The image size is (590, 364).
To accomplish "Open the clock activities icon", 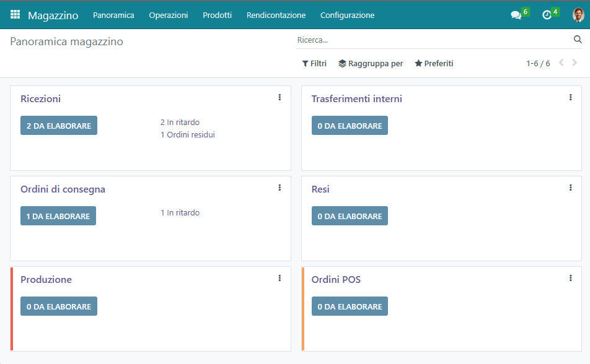I will pyautogui.click(x=547, y=15).
